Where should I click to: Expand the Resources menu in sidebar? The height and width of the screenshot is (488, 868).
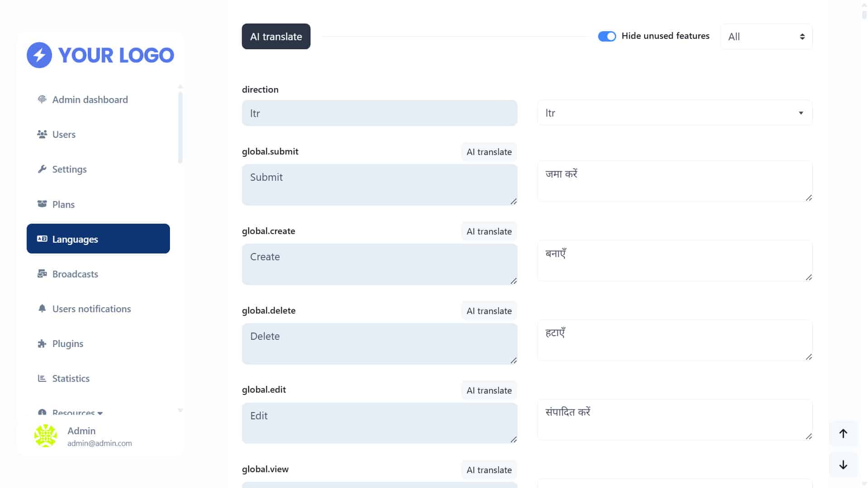(x=77, y=412)
